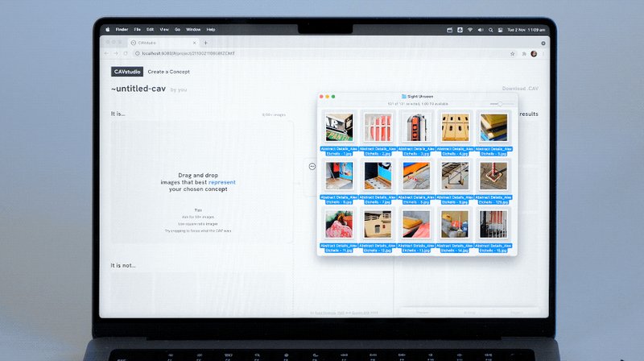Select thumbnail of red striped pole base
Viewport: 644px width, 361px height.
(x=493, y=176)
